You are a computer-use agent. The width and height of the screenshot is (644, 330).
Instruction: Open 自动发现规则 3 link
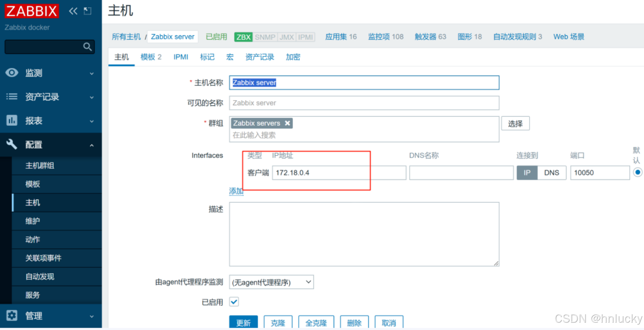click(x=517, y=37)
